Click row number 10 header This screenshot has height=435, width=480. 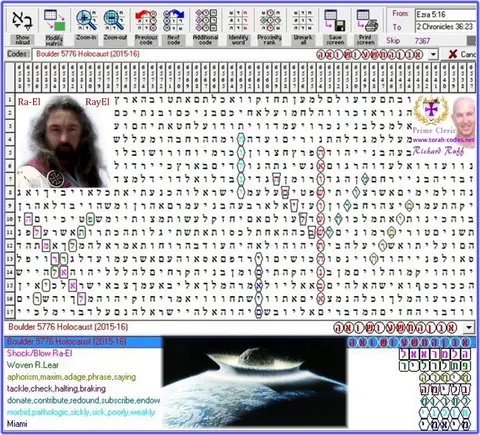pos(10,219)
